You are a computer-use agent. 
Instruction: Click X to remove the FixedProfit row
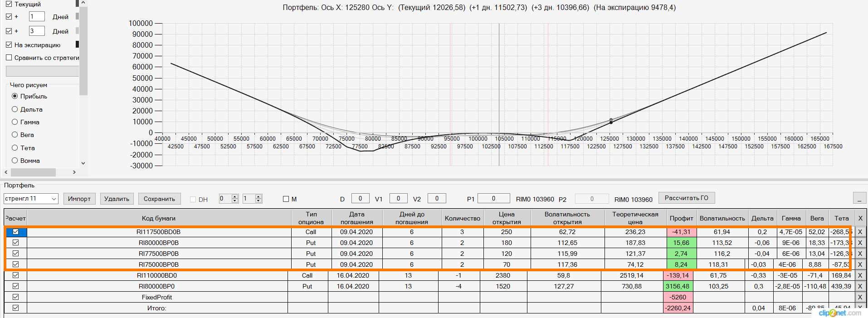coord(859,297)
